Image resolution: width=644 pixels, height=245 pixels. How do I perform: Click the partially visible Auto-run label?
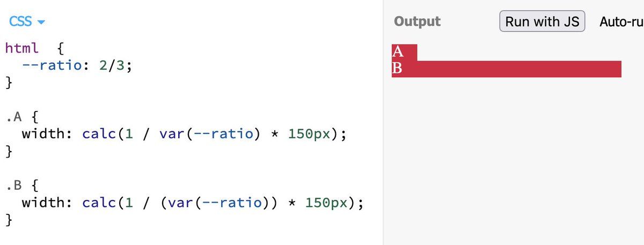pyautogui.click(x=621, y=21)
